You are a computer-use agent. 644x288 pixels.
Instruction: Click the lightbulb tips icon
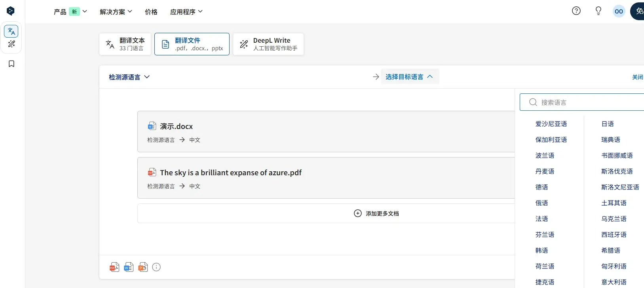pyautogui.click(x=598, y=11)
